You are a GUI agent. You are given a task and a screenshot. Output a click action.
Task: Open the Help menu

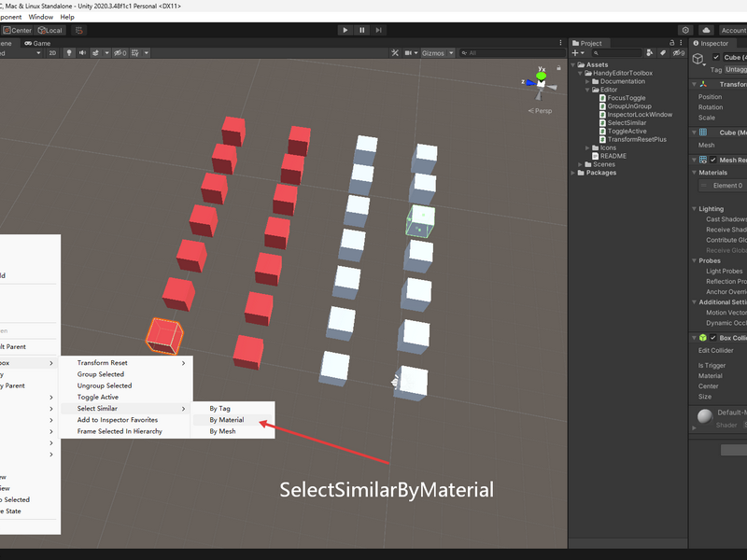click(67, 17)
